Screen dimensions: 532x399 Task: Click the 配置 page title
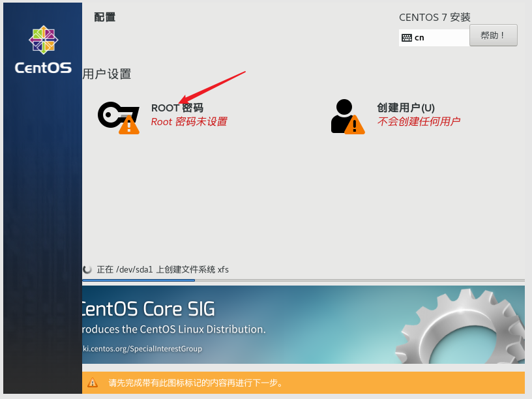coord(104,17)
